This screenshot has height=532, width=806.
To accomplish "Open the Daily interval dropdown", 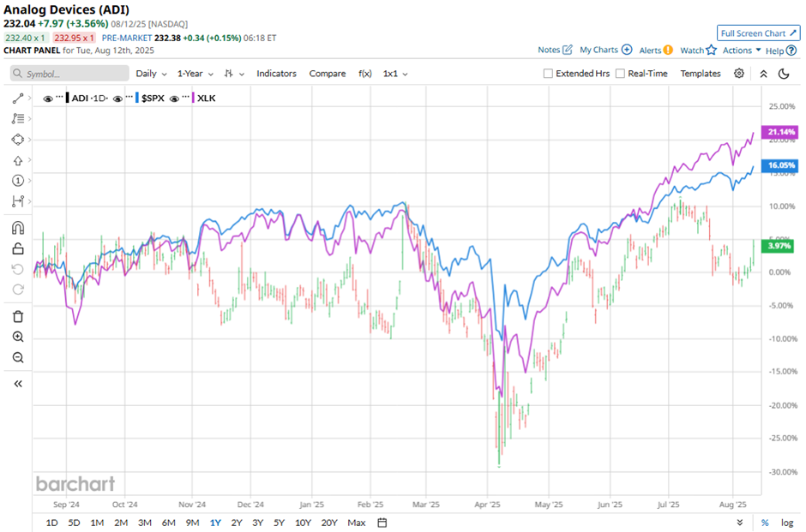I will tap(151, 74).
